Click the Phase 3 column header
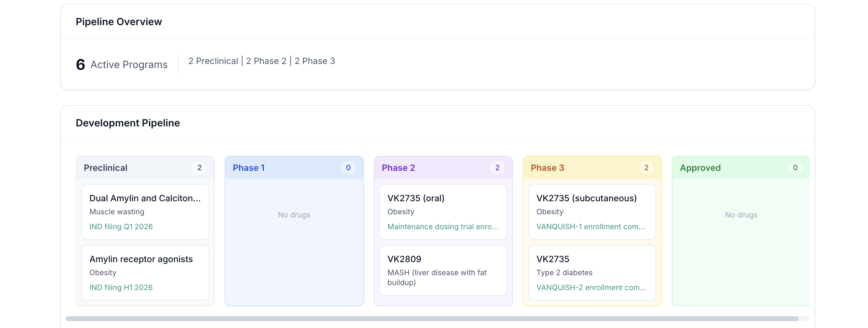 547,167
